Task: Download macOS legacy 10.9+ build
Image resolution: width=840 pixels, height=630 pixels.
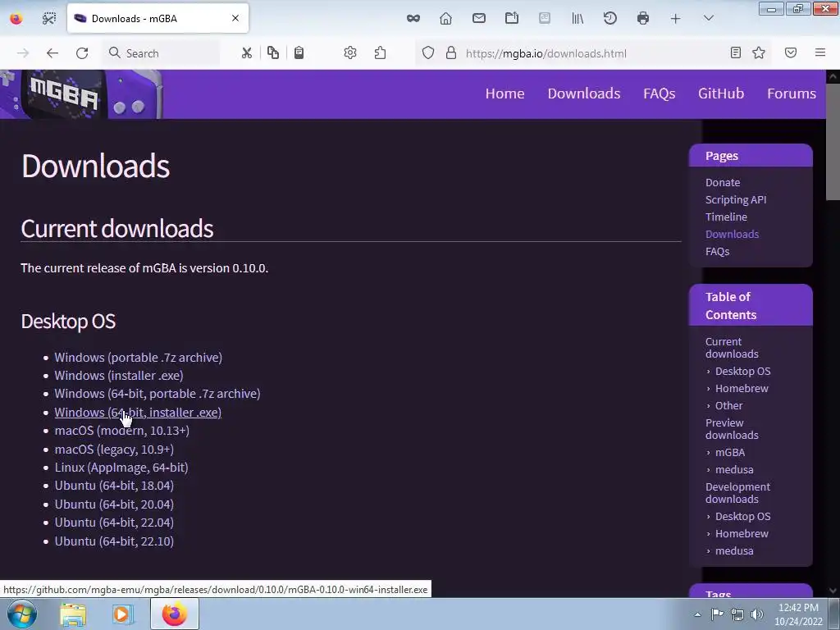Action: [x=114, y=450]
